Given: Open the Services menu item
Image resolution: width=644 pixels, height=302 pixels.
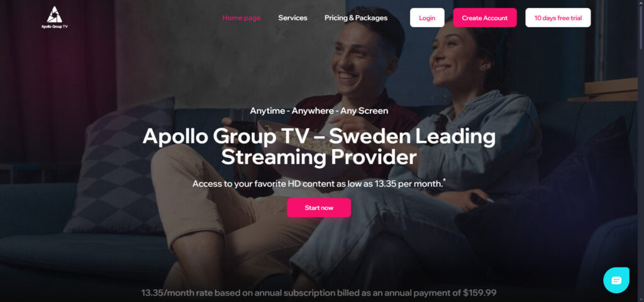Looking at the screenshot, I should [293, 18].
